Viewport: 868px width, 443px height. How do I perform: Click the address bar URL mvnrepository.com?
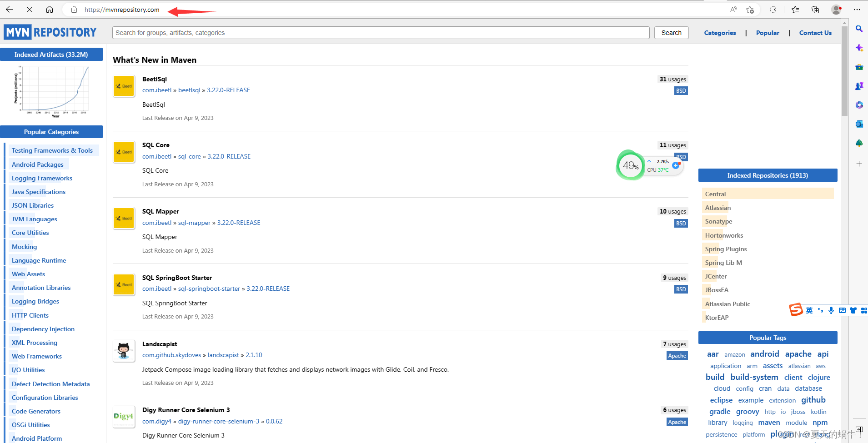coord(122,10)
